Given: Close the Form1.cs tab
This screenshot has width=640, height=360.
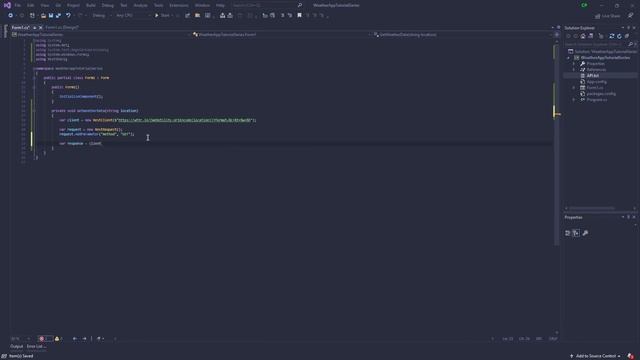Looking at the screenshot, I should [x=40, y=28].
